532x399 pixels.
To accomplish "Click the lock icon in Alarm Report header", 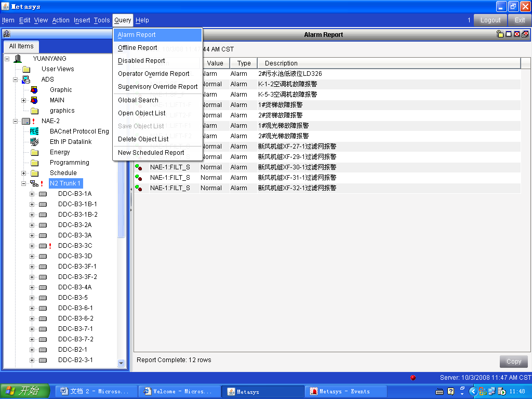I will click(x=500, y=34).
